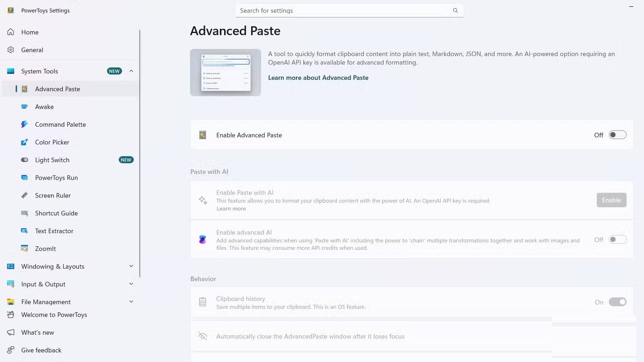This screenshot has width=644, height=362.
Task: Click the File Management folder icon
Action: pos(11,302)
